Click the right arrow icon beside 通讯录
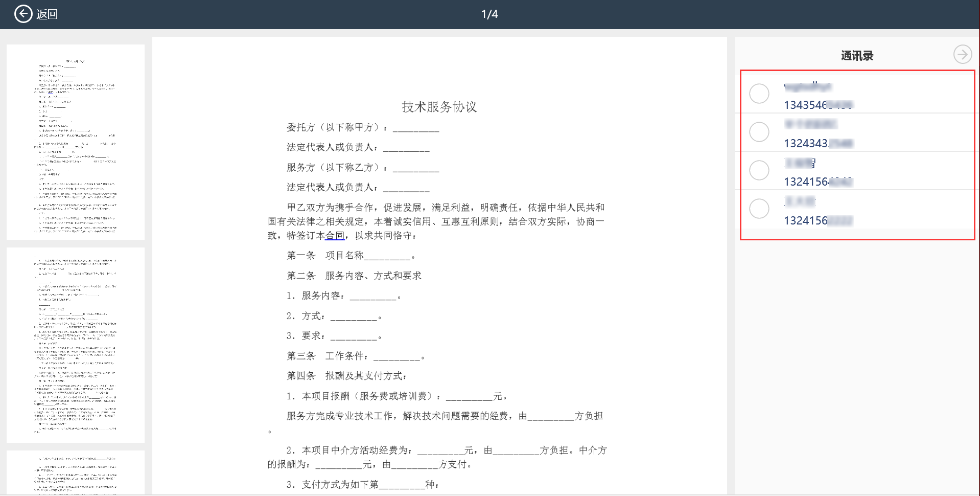The image size is (980, 496). [x=962, y=54]
